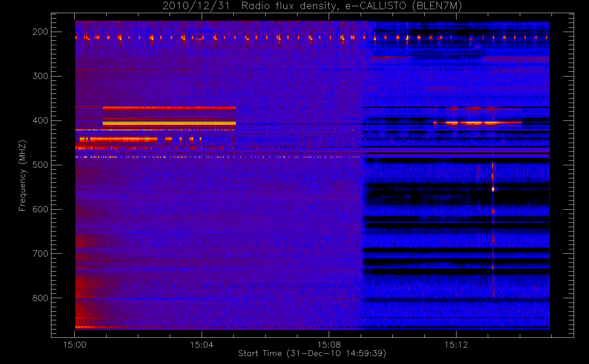Click the bright spot near 555 MHz after 15:13
This screenshot has height=364, width=589.
coord(493,189)
